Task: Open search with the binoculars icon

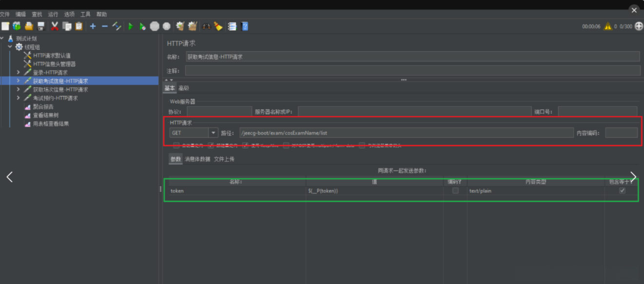Action: pos(207,26)
